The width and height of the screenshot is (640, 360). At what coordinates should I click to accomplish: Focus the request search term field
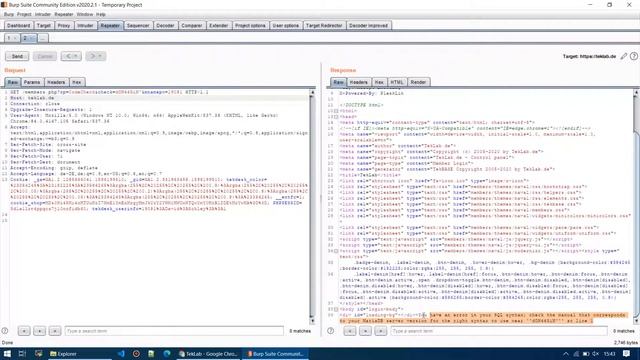[174, 331]
